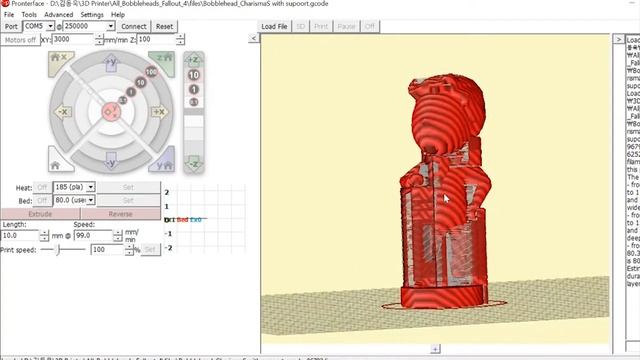Image resolution: width=640 pixels, height=360 pixels.
Task: Click center XY marker on jog pad
Action: point(111,111)
